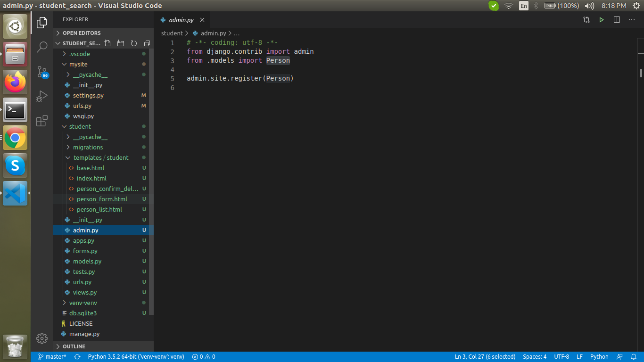
Task: Open base.html template file
Action: click(103, 168)
